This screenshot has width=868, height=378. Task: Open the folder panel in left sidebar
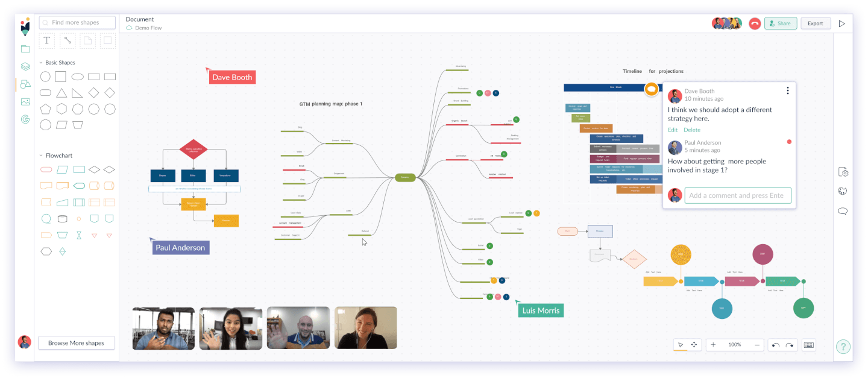tap(25, 49)
